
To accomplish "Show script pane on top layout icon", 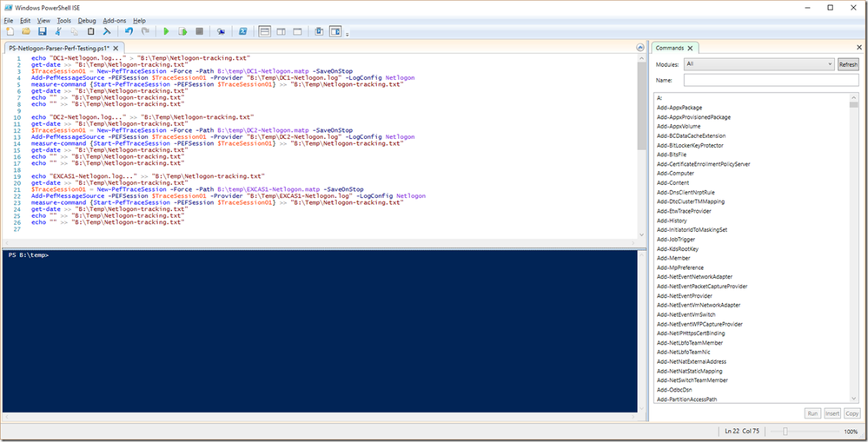I will (x=265, y=31).
